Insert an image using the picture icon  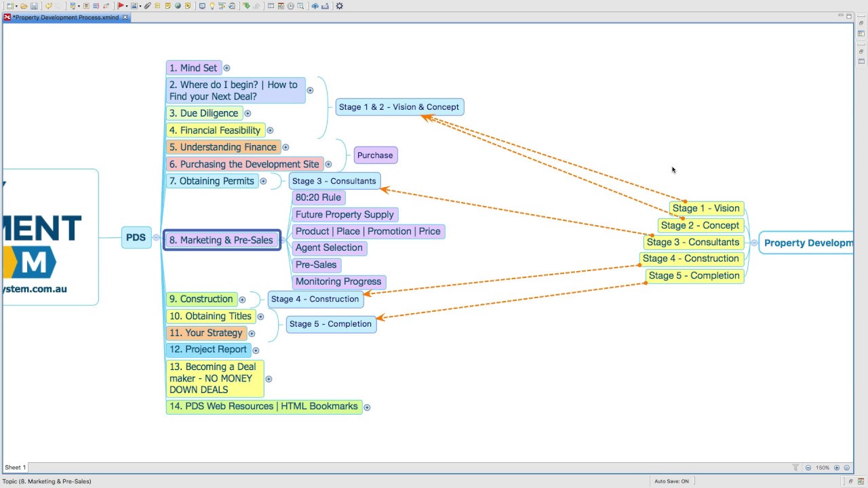[x=134, y=5]
